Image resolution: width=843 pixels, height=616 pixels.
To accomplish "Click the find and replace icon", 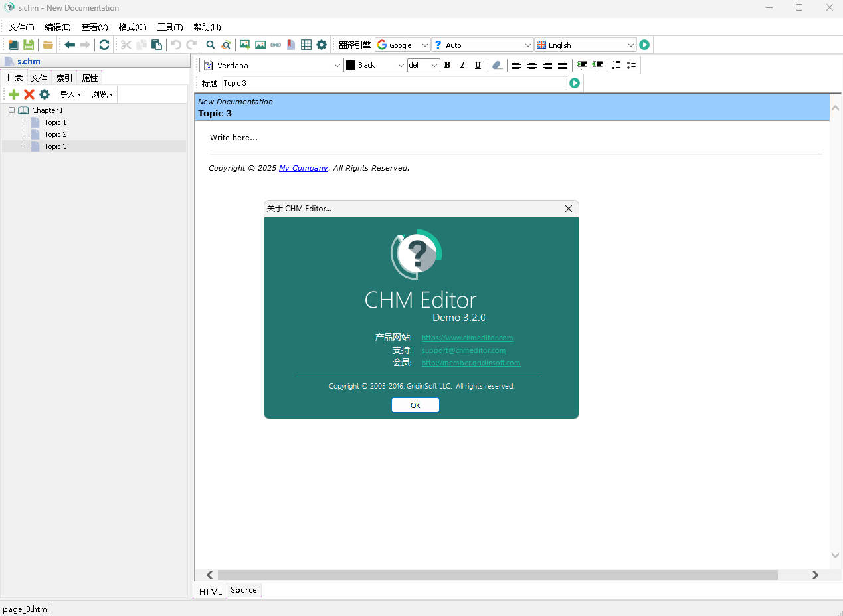I will click(x=227, y=45).
